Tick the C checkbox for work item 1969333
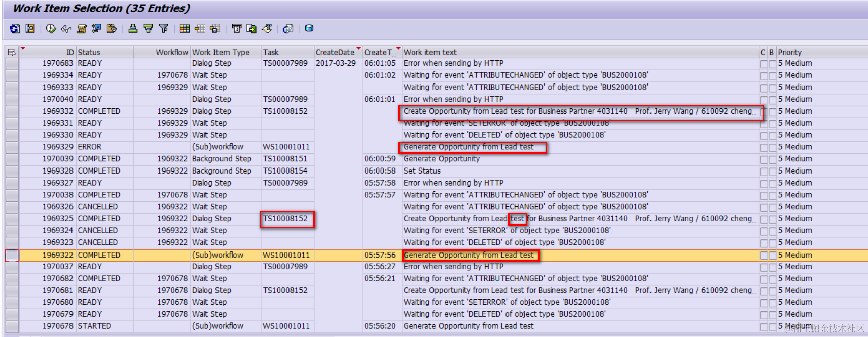Screen dimensions: 868x337 (x=764, y=88)
